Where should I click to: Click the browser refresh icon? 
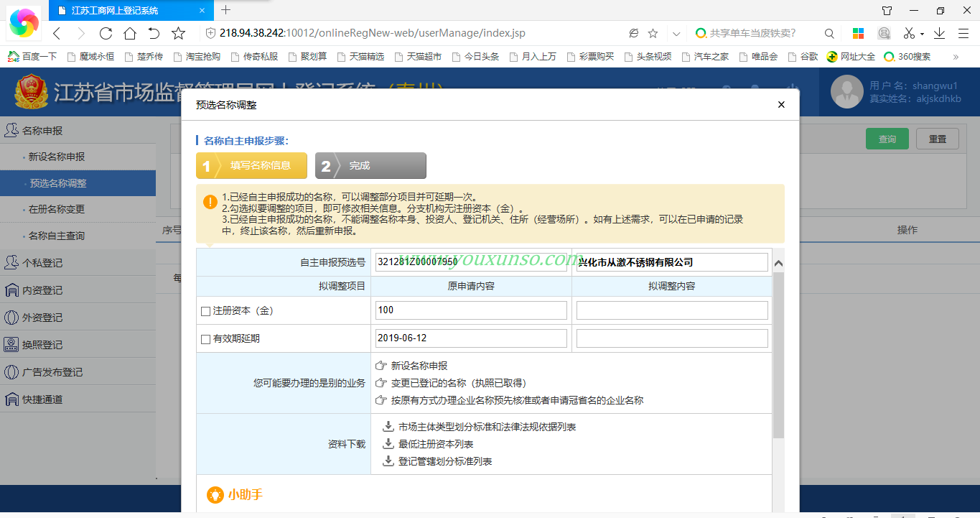(x=106, y=33)
